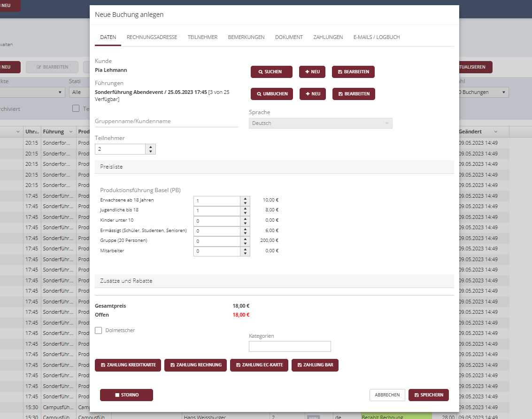532x419 pixels.
Task: Expand the Zusätze und Rabatte section
Action: pyautogui.click(x=274, y=281)
